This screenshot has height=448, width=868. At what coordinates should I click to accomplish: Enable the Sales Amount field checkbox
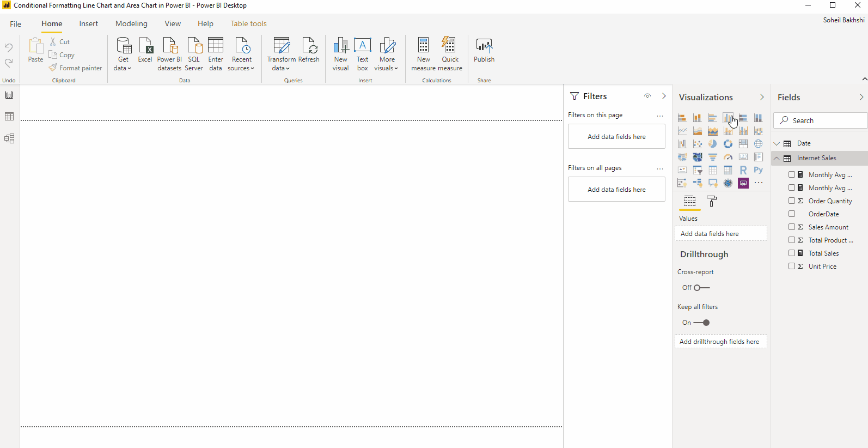tap(792, 227)
